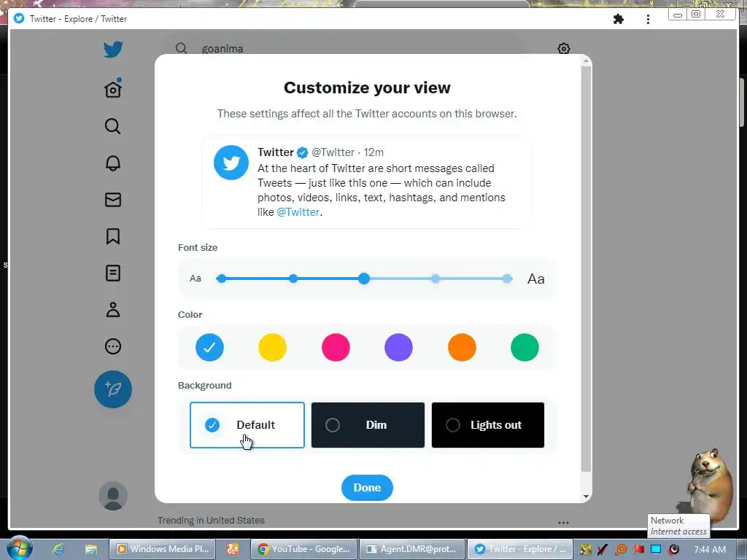Open browser extensions puzzle icon
The width and height of the screenshot is (747, 560).
pos(619,19)
